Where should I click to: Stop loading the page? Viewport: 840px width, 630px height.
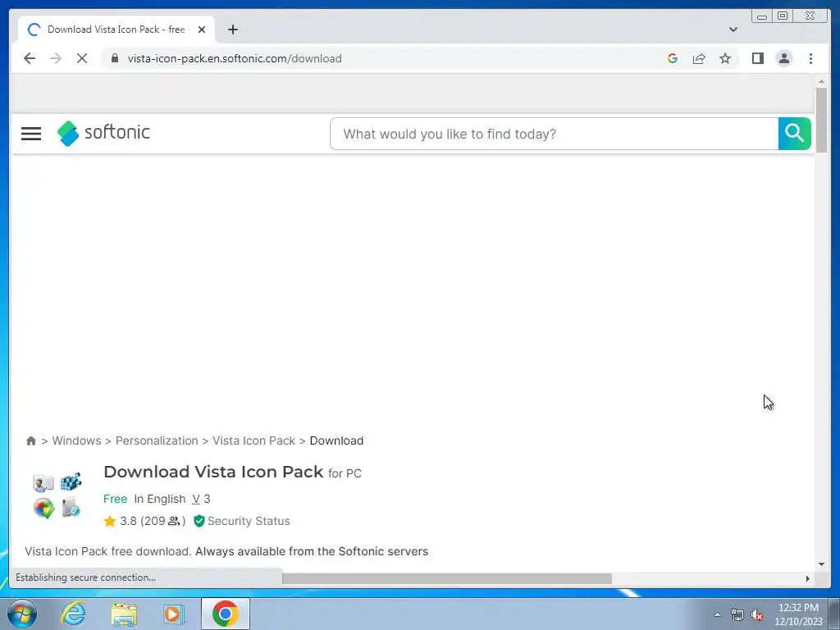tap(82, 58)
